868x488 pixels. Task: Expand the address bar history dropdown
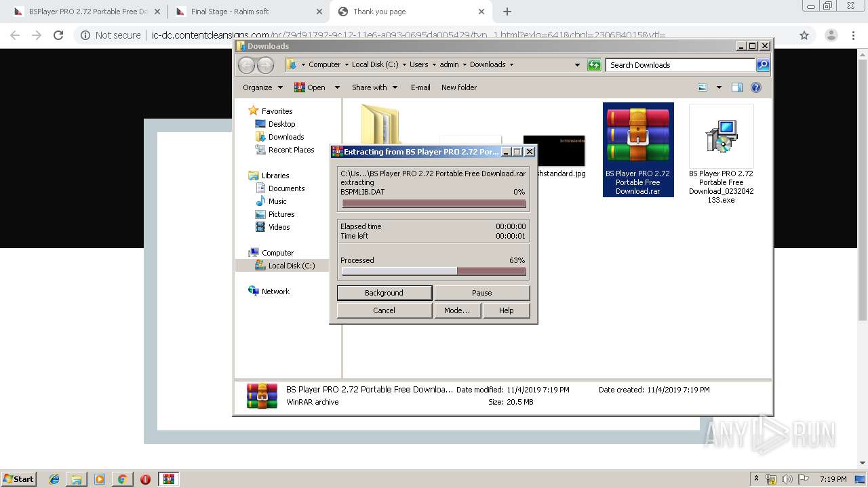point(577,65)
